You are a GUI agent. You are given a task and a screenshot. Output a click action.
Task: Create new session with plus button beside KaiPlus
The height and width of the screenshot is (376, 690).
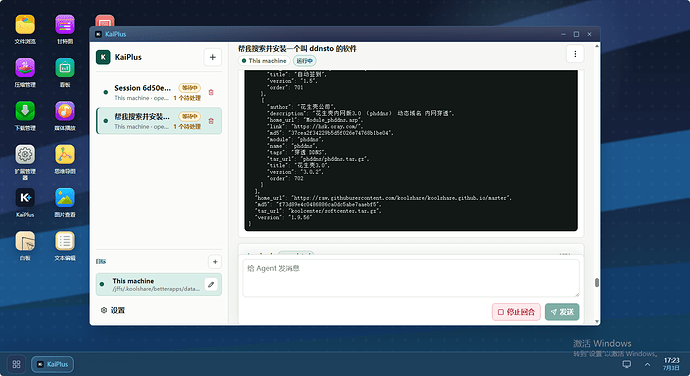[x=213, y=57]
